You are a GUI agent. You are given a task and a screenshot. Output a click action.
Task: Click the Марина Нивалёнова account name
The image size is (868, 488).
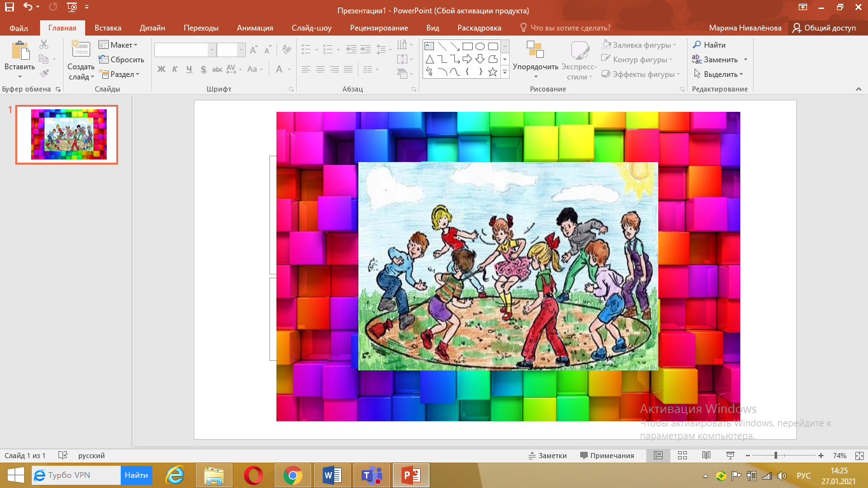(x=745, y=28)
